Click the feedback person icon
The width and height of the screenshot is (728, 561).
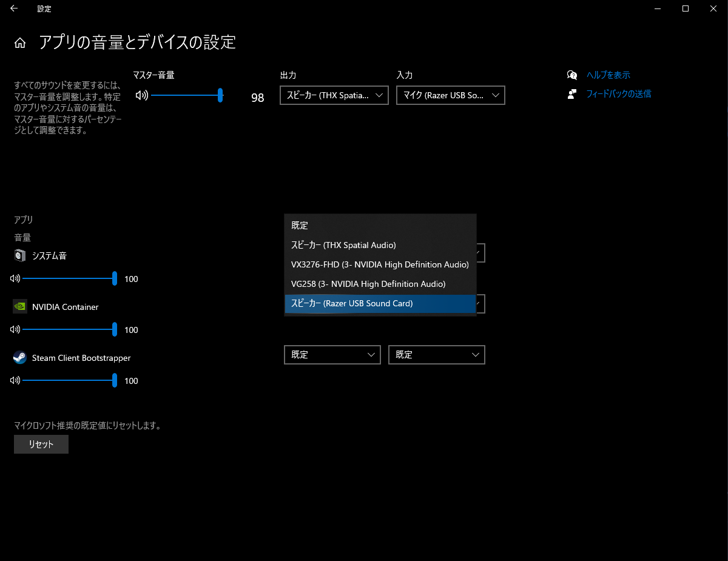point(571,93)
